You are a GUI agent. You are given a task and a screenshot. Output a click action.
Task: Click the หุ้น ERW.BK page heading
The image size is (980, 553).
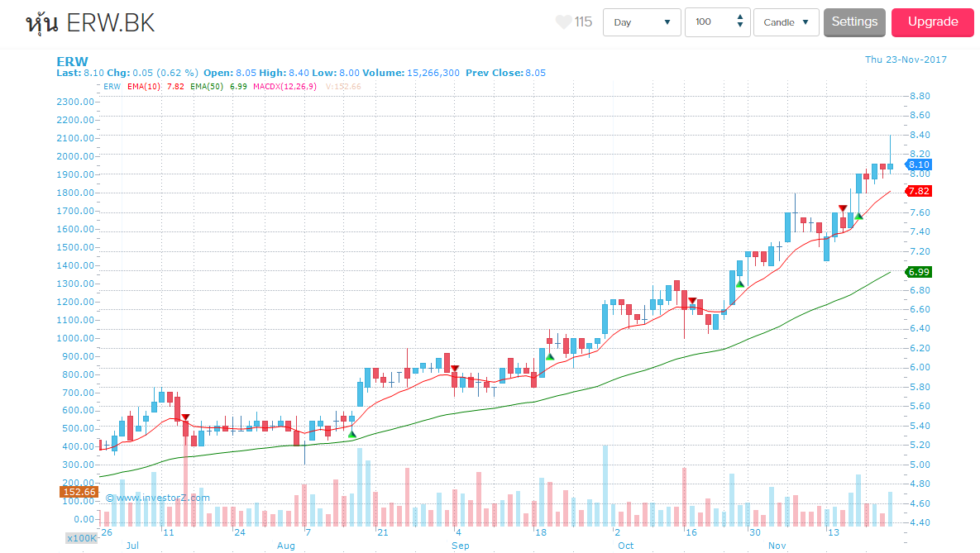[x=90, y=24]
